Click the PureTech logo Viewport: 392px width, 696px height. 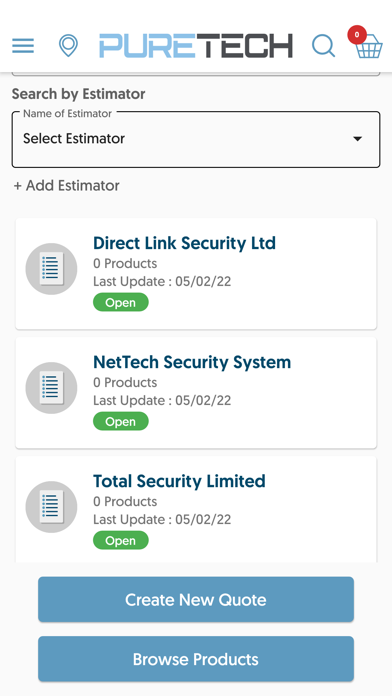[x=196, y=46]
